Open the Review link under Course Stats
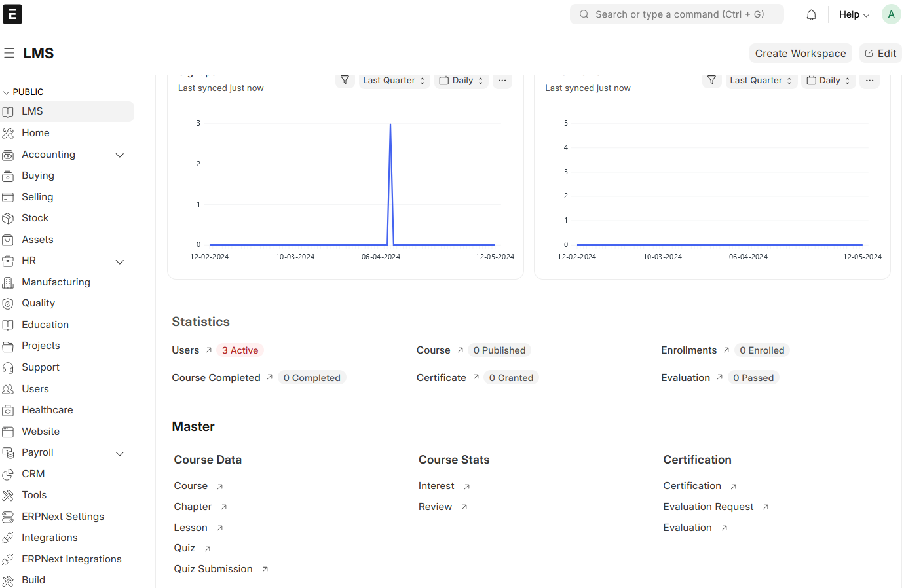 [443, 507]
